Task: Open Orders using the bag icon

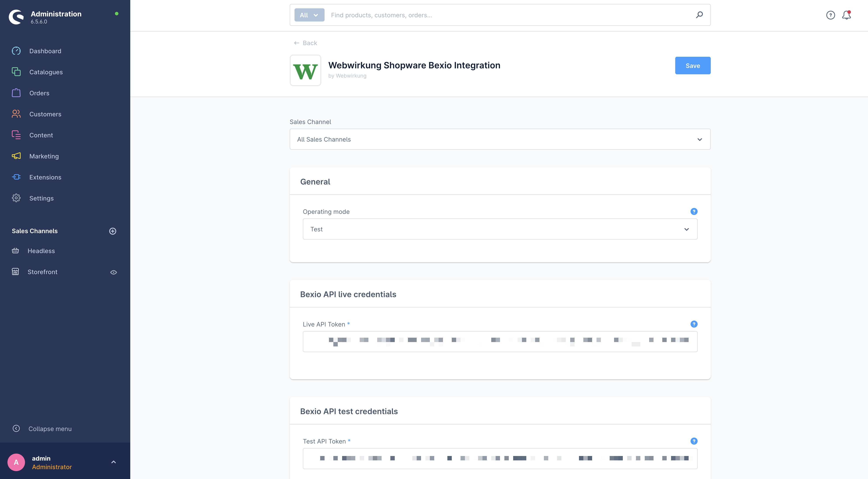Action: pyautogui.click(x=16, y=93)
